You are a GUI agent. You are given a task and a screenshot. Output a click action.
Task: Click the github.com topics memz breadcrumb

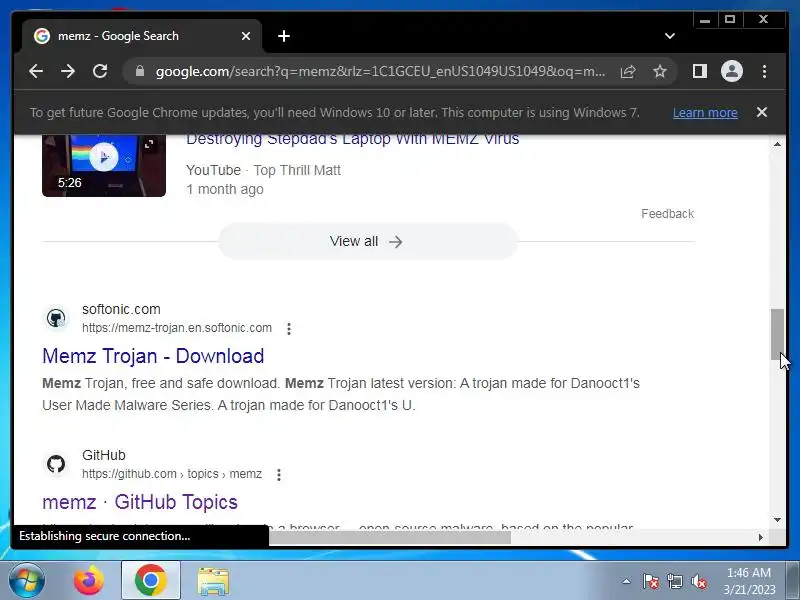[172, 474]
